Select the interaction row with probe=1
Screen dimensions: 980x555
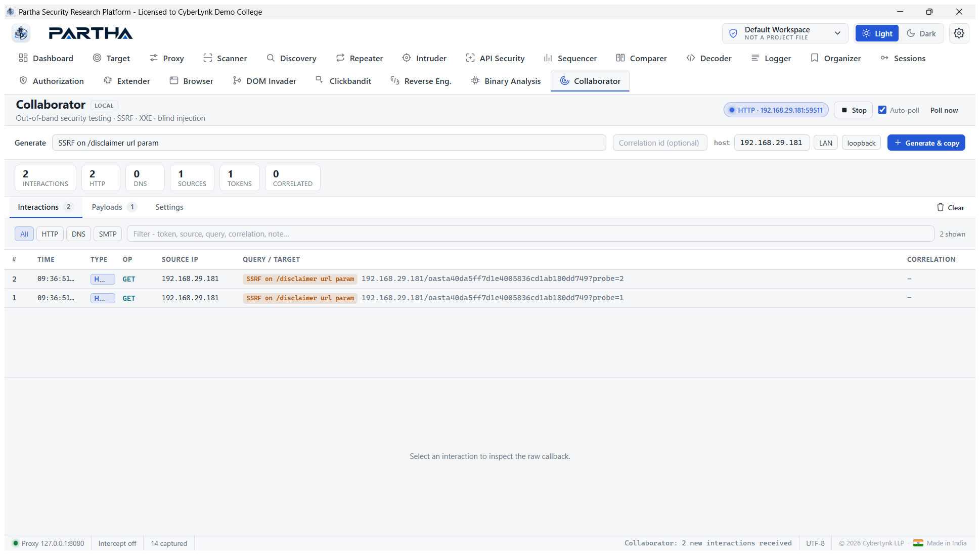490,298
